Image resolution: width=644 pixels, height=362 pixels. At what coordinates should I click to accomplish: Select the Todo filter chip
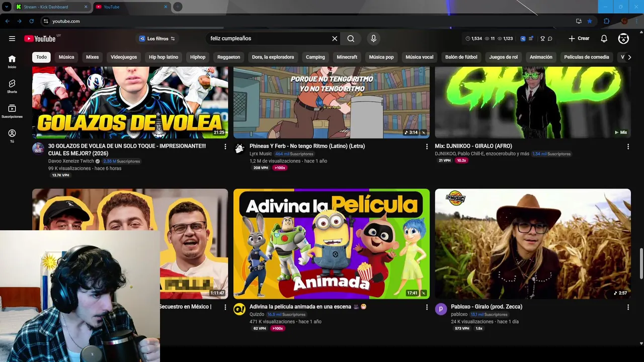point(41,57)
